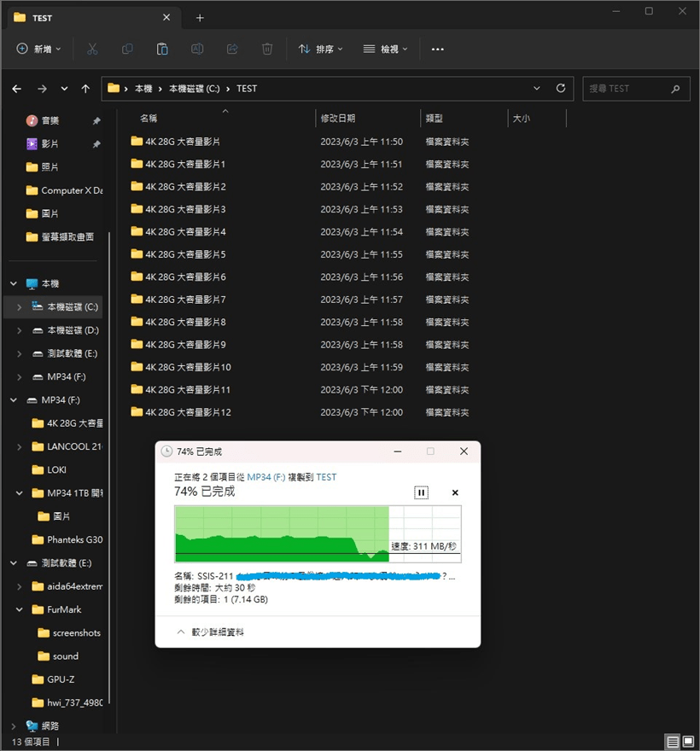The height and width of the screenshot is (751, 700).
Task: Select the Computer X folder in sidebar
Action: click(64, 190)
